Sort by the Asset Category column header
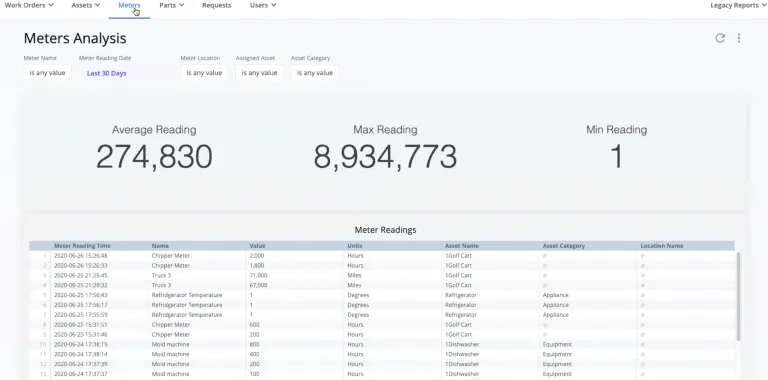Screen dimensions: 768x380 564,246
